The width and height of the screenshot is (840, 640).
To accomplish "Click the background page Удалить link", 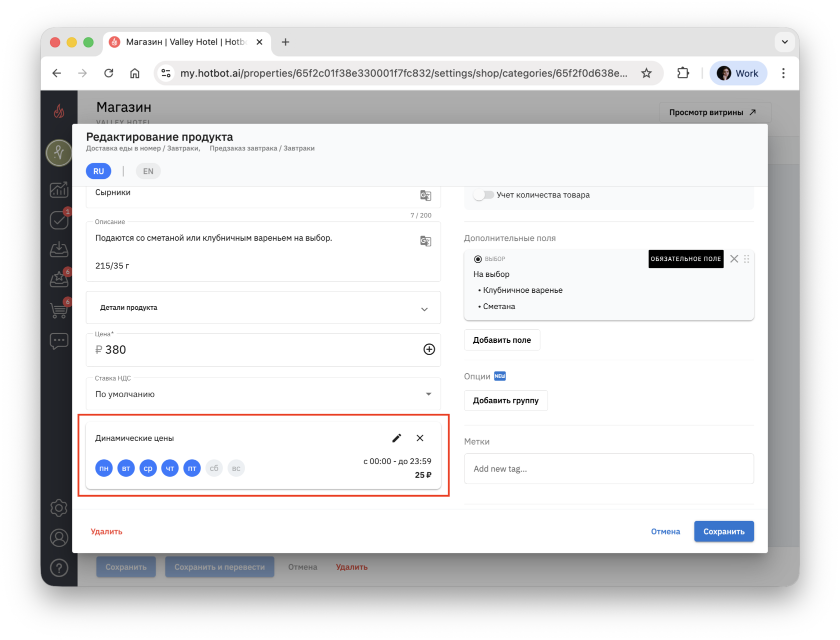I will (352, 567).
